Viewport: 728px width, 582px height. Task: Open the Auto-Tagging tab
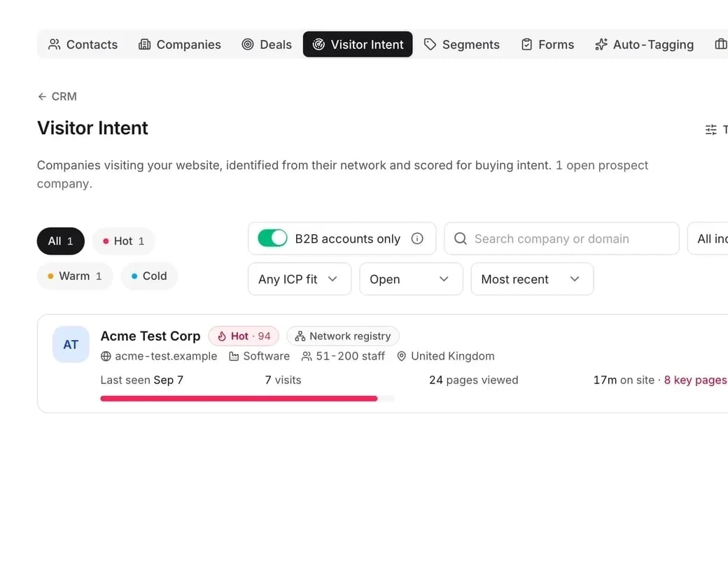645,45
